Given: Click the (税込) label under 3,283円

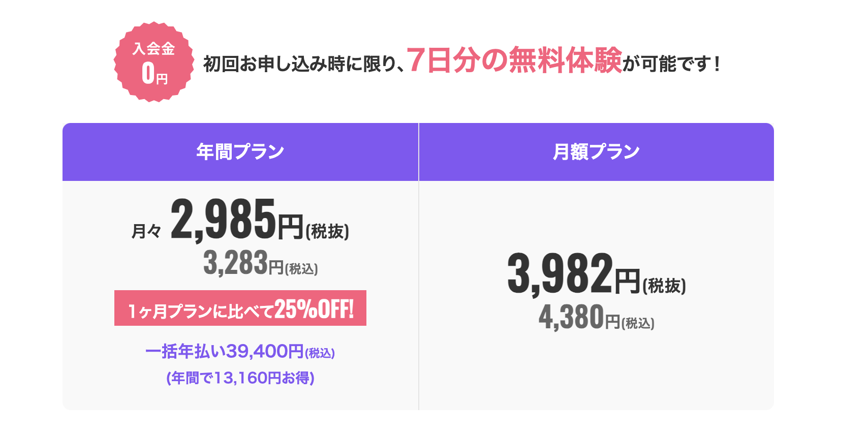Looking at the screenshot, I should [x=301, y=269].
